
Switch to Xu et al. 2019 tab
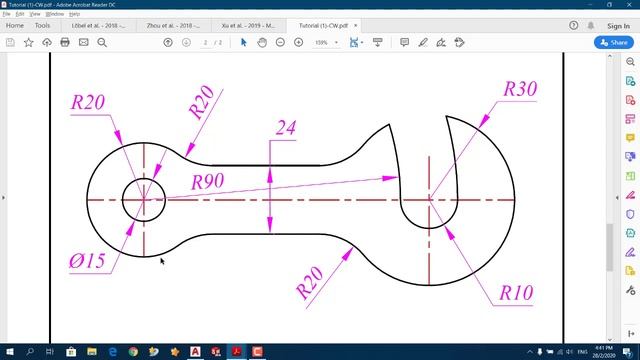[x=248, y=26]
